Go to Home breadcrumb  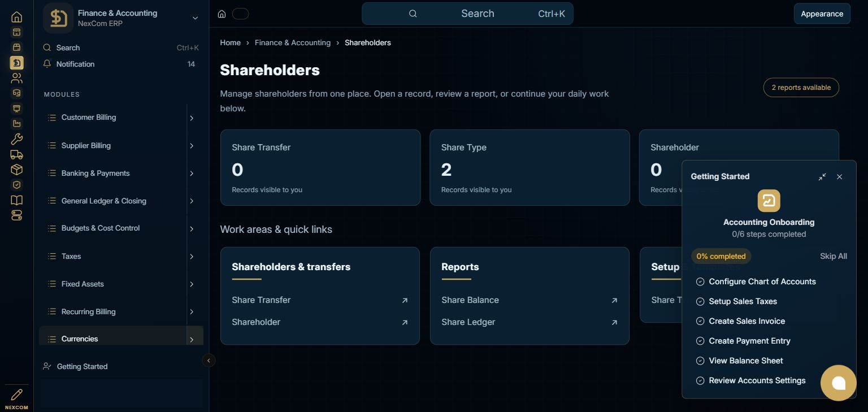point(230,42)
